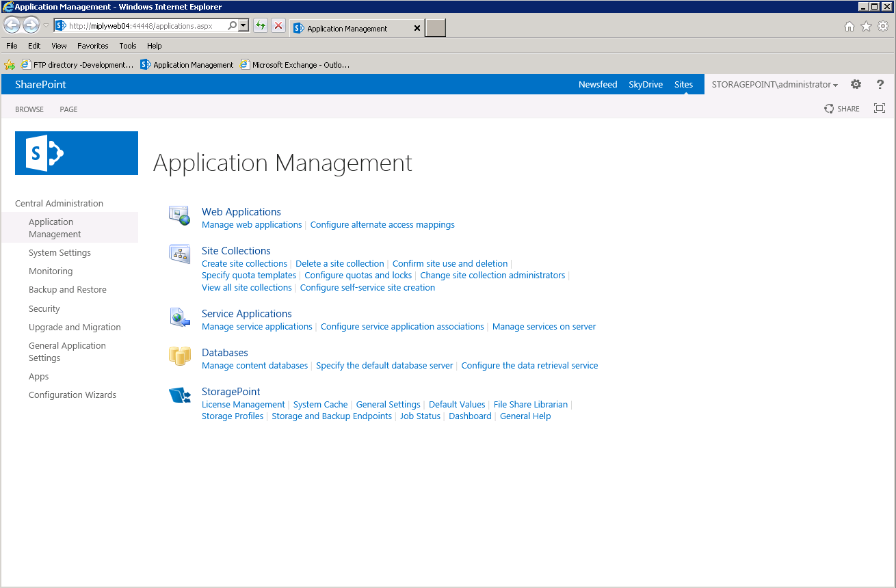
Task: Open the View menu
Action: [x=60, y=46]
